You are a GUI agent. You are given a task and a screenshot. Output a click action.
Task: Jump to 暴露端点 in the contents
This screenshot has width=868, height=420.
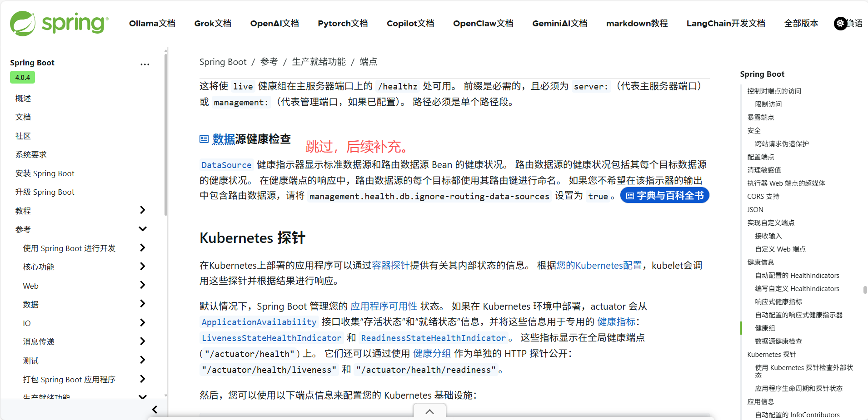pyautogui.click(x=761, y=117)
